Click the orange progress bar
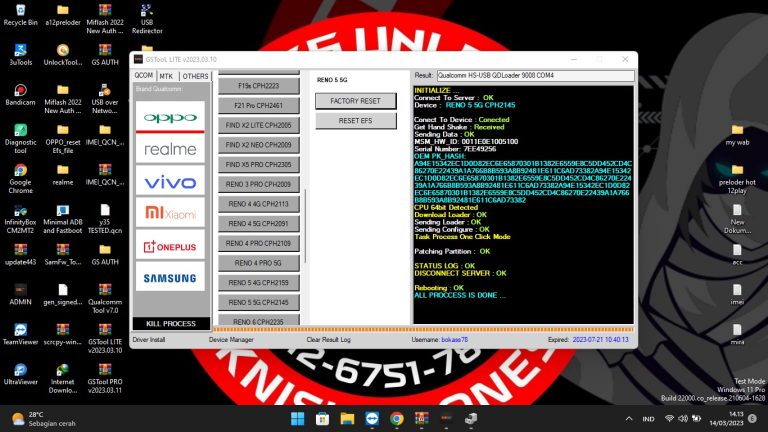 tap(423, 330)
